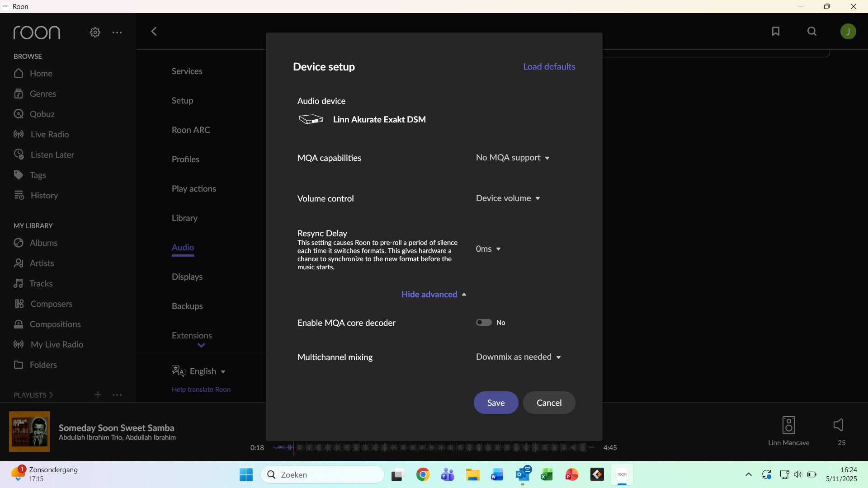Open Linn Mancave zone speaker icon
This screenshot has height=488, width=868.
tap(788, 425)
